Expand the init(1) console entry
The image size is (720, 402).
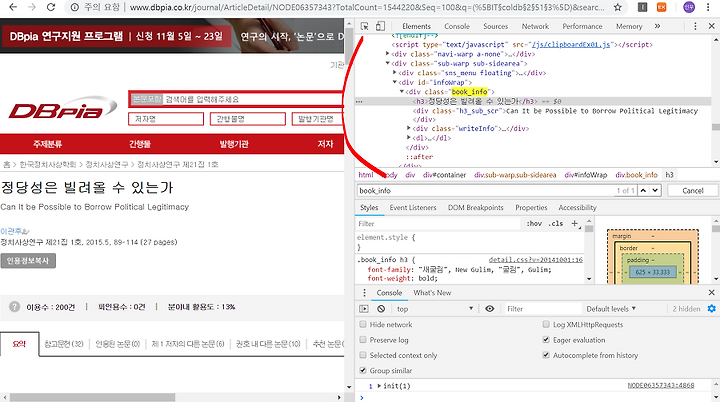point(379,385)
